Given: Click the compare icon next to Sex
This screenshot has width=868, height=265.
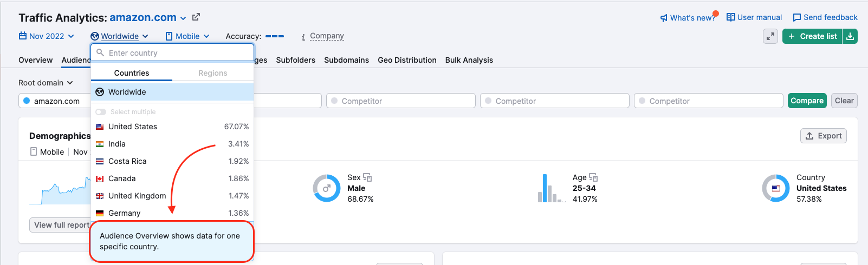Looking at the screenshot, I should tap(367, 177).
